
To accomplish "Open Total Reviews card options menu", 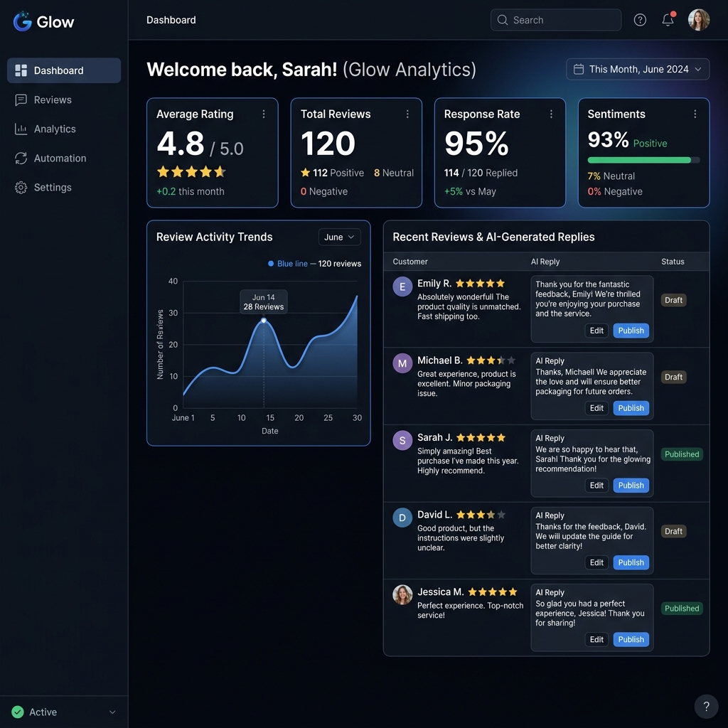I will pyautogui.click(x=407, y=114).
